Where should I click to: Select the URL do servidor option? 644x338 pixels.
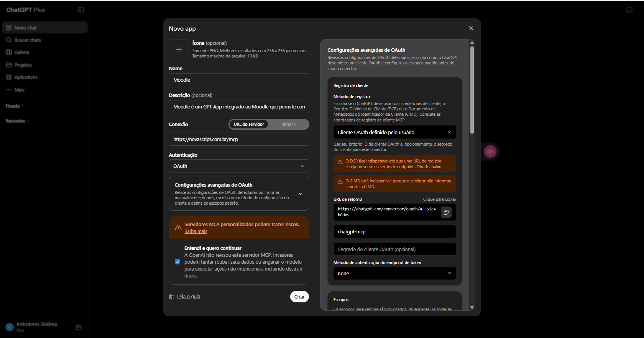click(x=249, y=124)
